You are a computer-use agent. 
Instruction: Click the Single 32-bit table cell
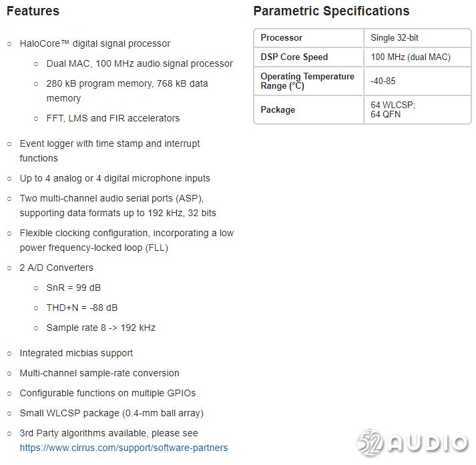[395, 38]
